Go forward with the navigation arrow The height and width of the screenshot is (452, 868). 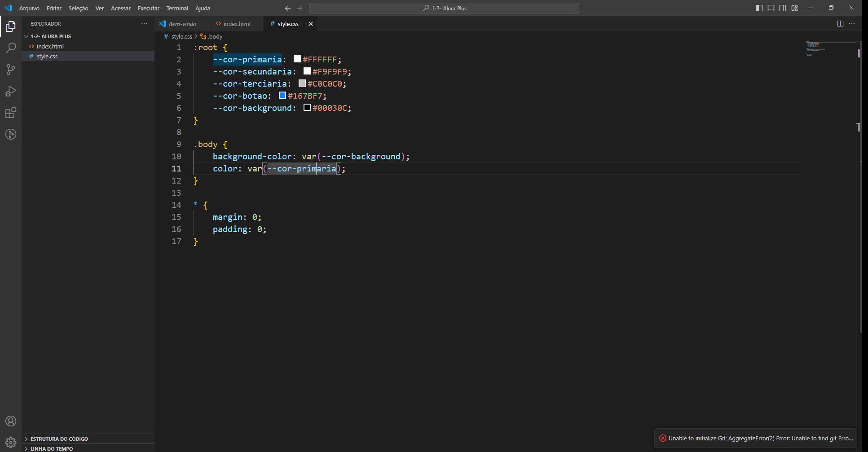click(300, 8)
